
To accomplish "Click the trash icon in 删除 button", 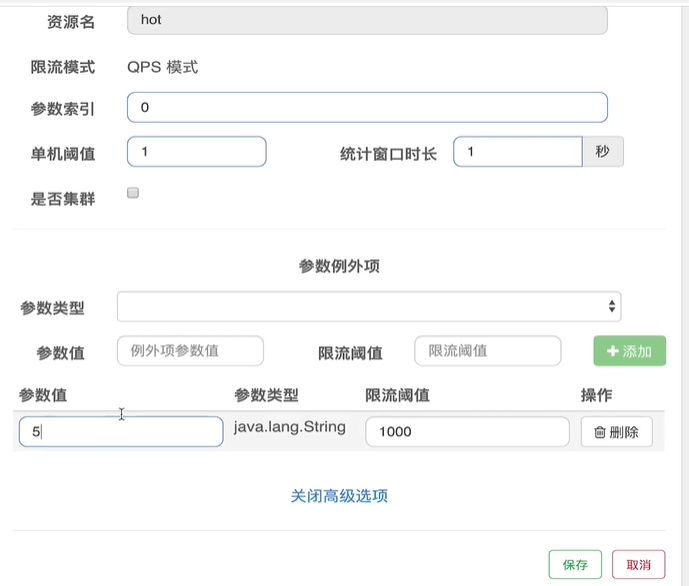I will (x=599, y=432).
